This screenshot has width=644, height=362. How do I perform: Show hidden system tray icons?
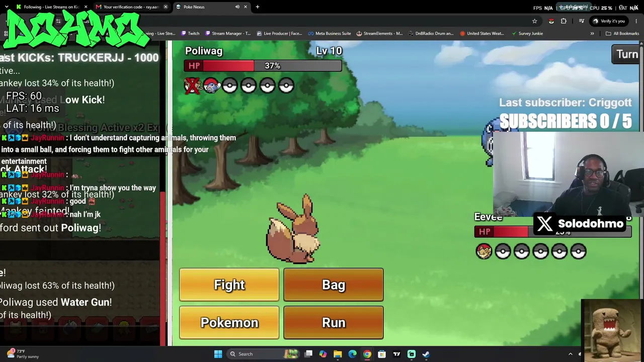[x=571, y=354]
